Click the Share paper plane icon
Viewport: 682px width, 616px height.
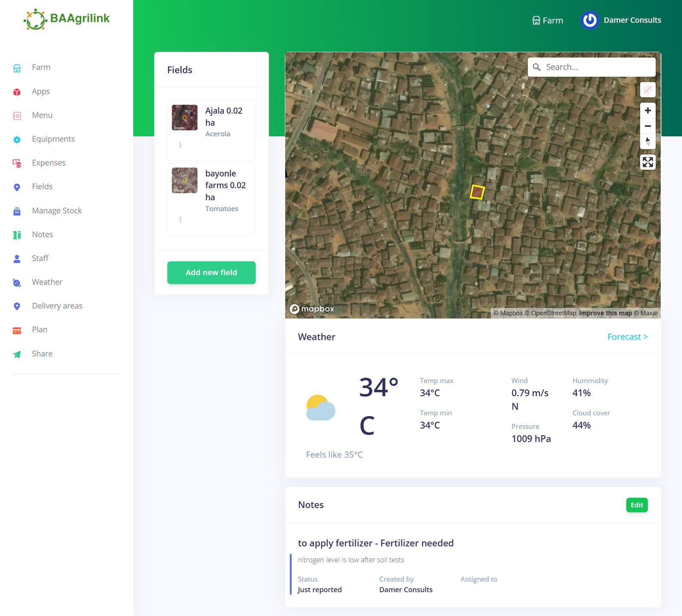pos(17,354)
